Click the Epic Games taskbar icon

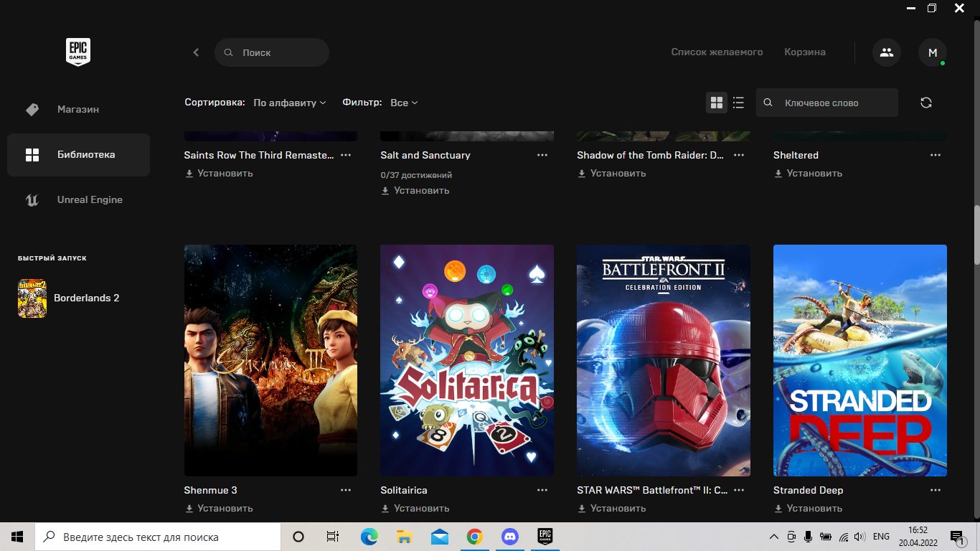545,537
